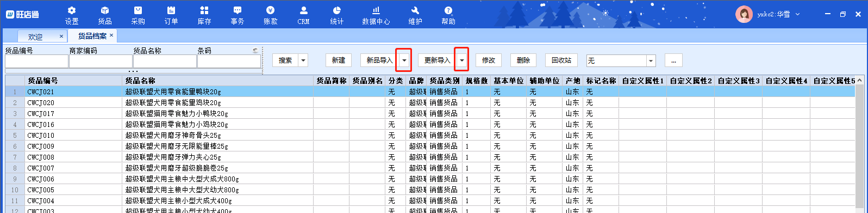Open the 采购 purchasing icon

point(138,10)
